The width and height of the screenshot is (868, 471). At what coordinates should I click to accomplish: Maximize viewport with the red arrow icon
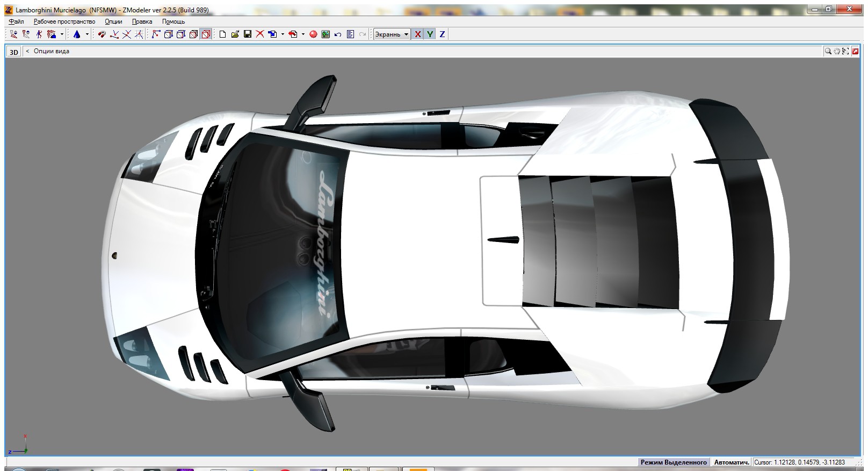855,51
